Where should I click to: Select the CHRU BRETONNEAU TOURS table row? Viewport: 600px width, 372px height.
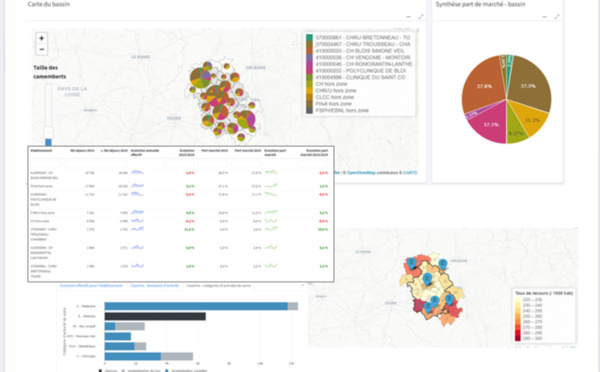(181, 271)
